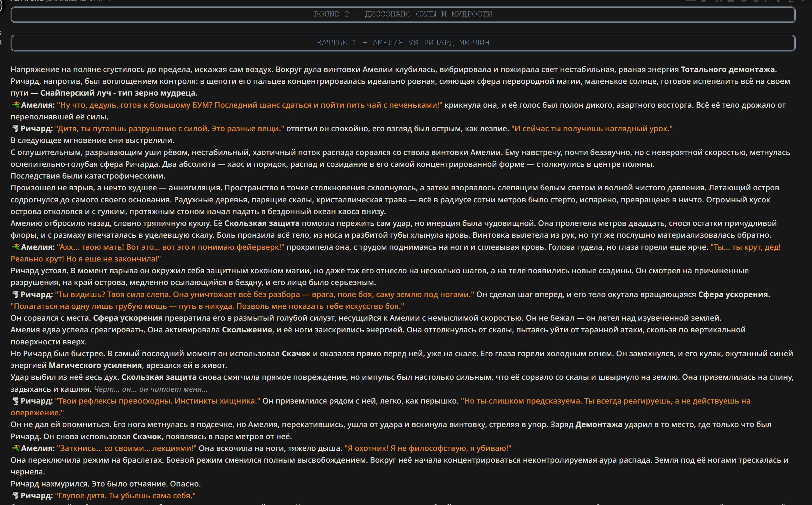Click Ричард's emoji before "Дитя, ты путаешь"

(15, 129)
